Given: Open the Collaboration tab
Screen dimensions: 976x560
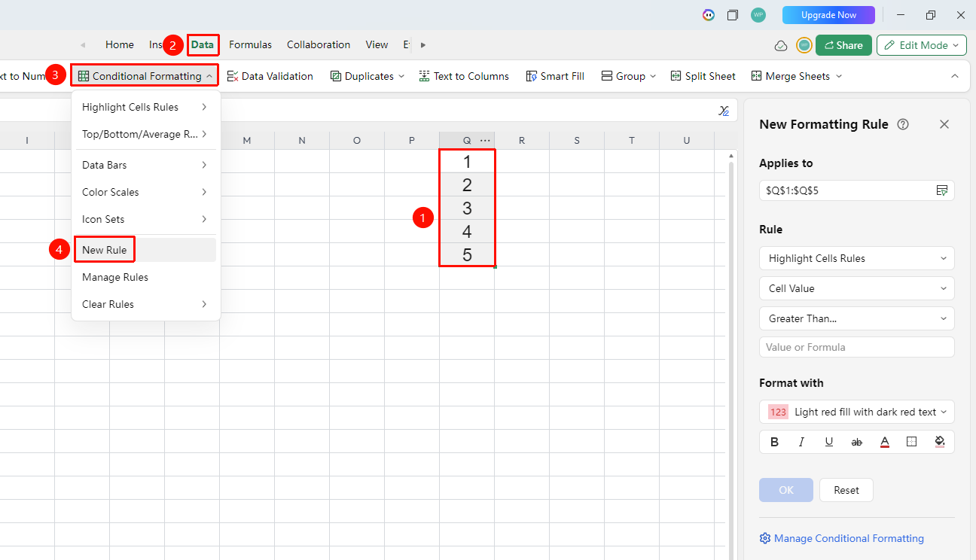Looking at the screenshot, I should click(319, 44).
